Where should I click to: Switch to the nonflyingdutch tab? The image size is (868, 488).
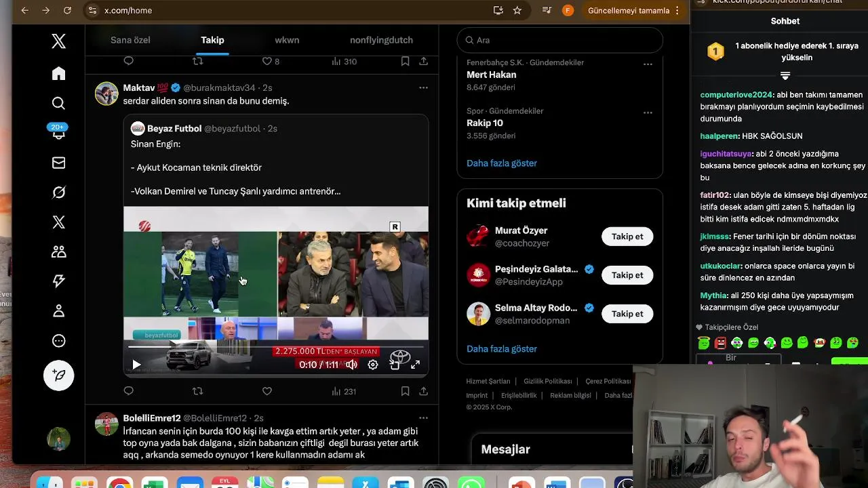(x=381, y=40)
